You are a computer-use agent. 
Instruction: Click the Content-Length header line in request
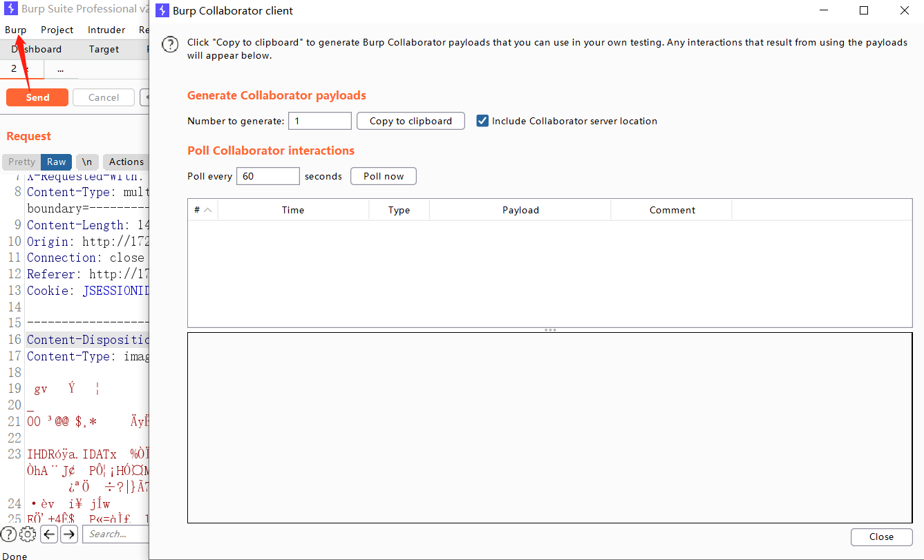(88, 225)
